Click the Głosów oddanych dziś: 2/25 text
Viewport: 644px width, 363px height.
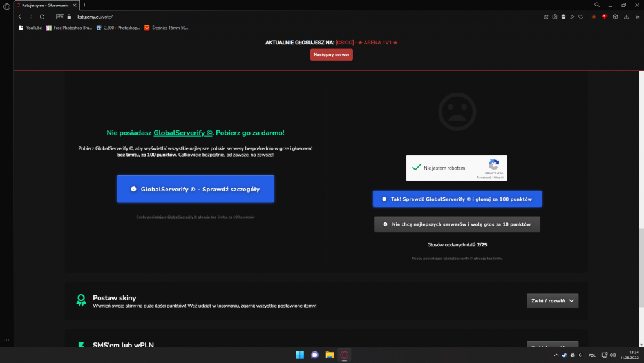coord(457,244)
